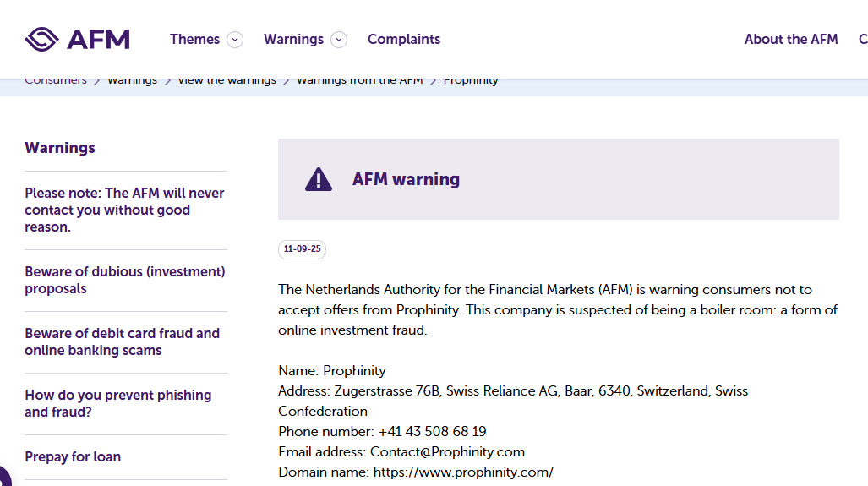Click email Contact@Prophinity.com
868x486 pixels.
point(447,451)
